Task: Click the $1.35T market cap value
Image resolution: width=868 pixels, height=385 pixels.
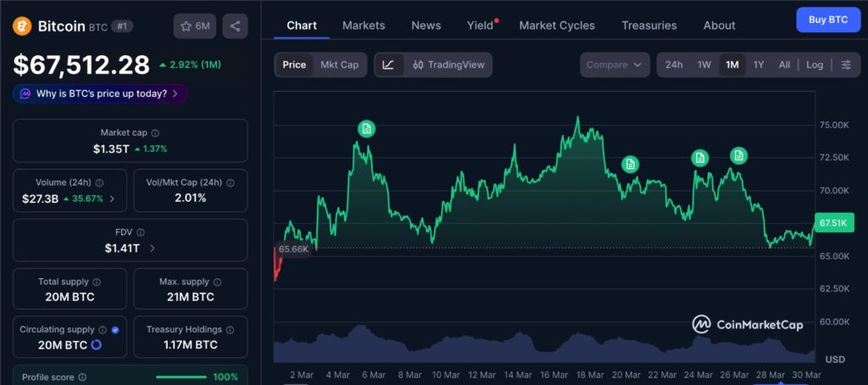Action: tap(111, 148)
